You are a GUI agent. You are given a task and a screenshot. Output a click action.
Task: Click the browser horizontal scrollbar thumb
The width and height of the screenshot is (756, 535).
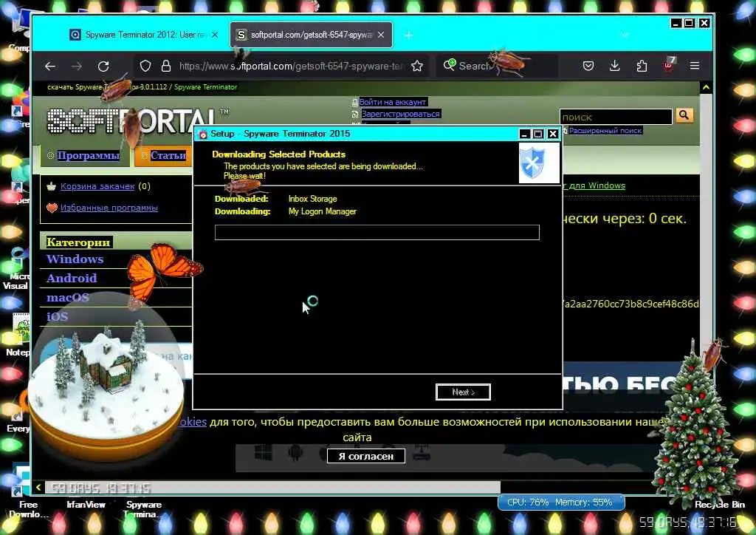pos(272,487)
